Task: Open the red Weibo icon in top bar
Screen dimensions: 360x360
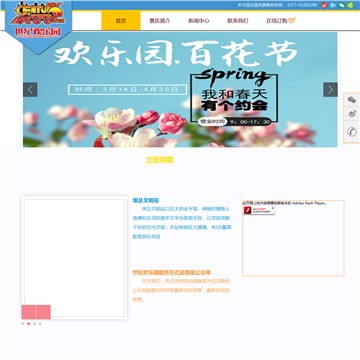Action: (x=324, y=5)
